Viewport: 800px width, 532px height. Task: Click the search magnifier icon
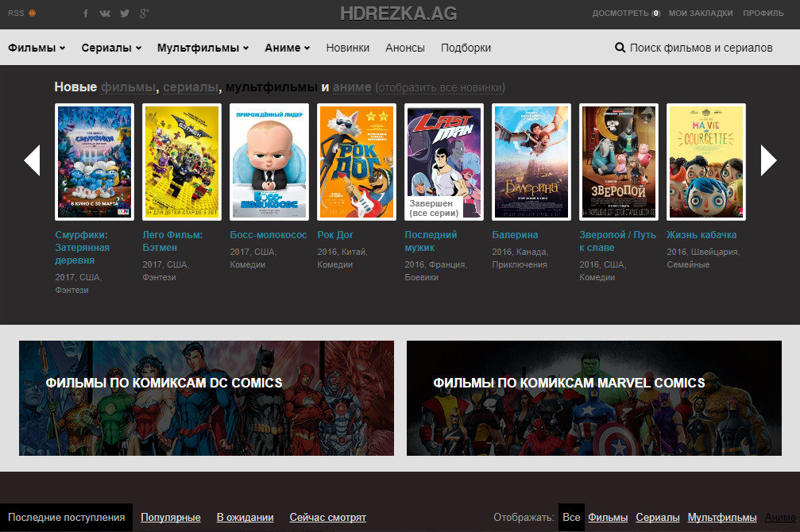(620, 48)
